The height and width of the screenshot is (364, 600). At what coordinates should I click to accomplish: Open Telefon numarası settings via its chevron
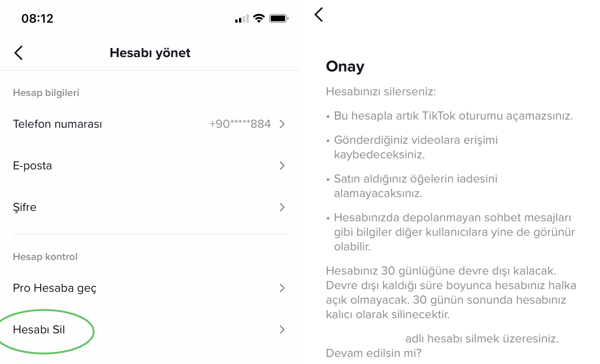coord(282,124)
